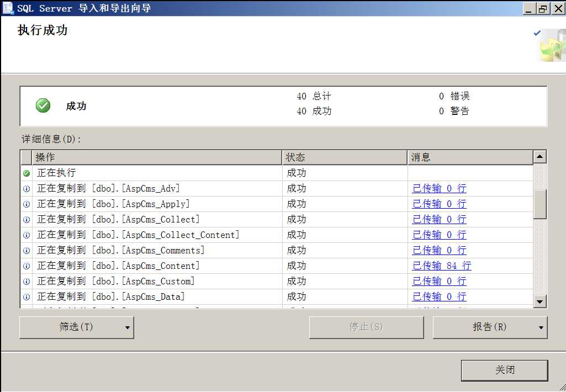
Task: Click the green status icon beside 正在执行
Action: click(27, 173)
